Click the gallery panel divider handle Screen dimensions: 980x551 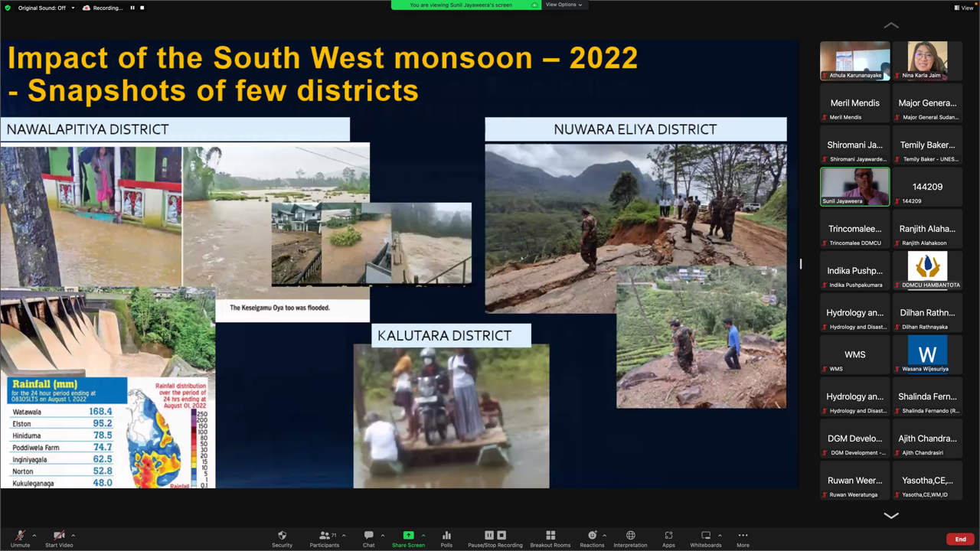801,264
